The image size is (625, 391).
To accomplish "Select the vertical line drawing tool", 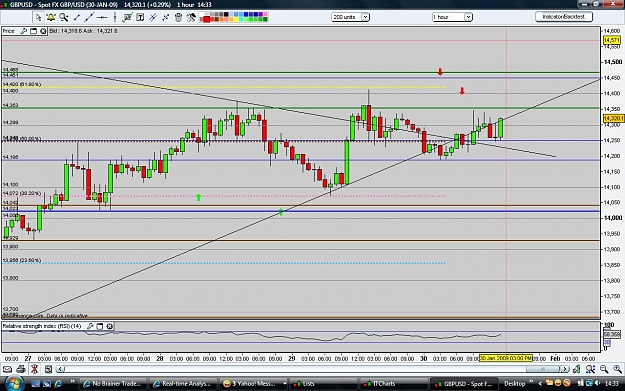I will coord(115,17).
